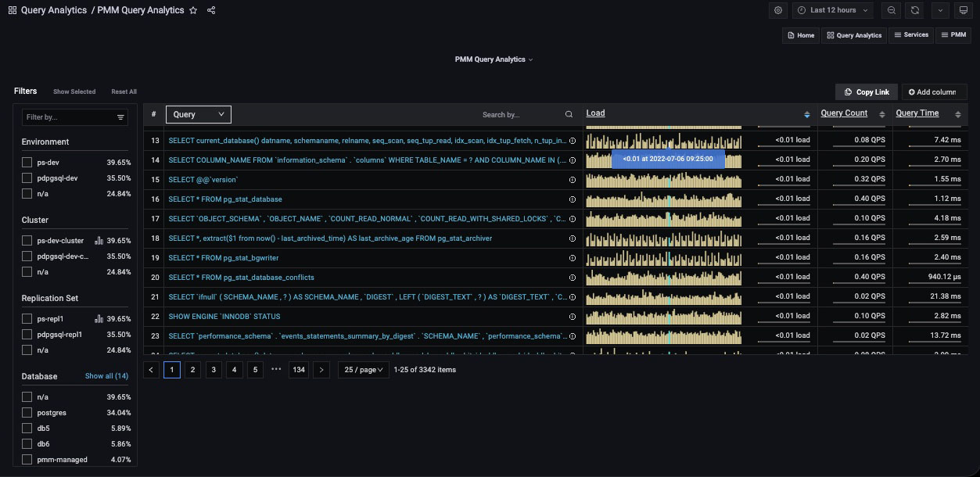Viewport: 980px width, 477px height.
Task: Click the search magnifier icon in table header
Action: 569,114
